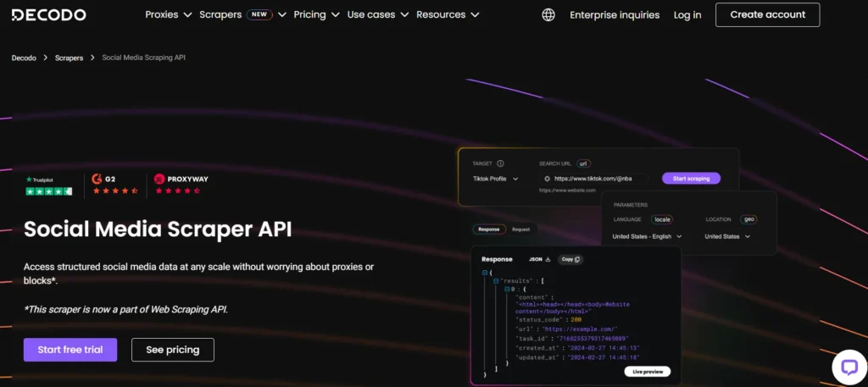
Task: Click the Start scraping button
Action: (691, 179)
